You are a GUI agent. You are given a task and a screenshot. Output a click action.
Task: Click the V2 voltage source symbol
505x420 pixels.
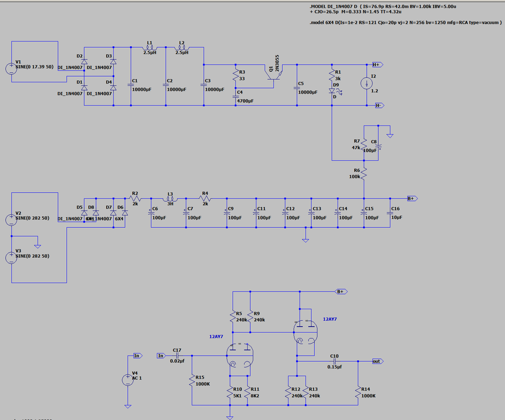(11, 220)
